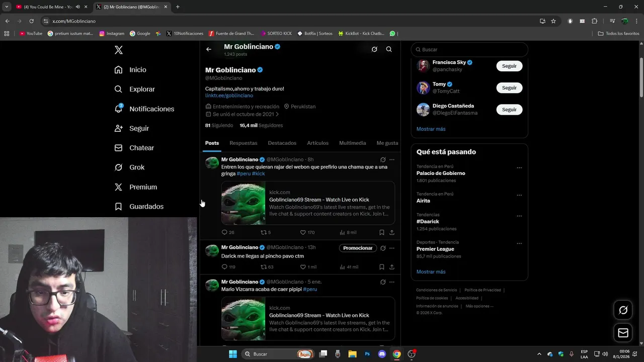Open the kick.com card in 8h post
The width and height of the screenshot is (644, 362).
click(308, 203)
